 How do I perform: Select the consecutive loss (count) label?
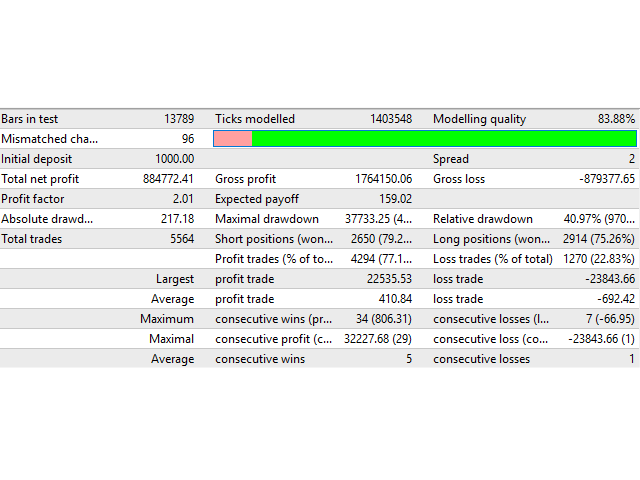pyautogui.click(x=491, y=339)
